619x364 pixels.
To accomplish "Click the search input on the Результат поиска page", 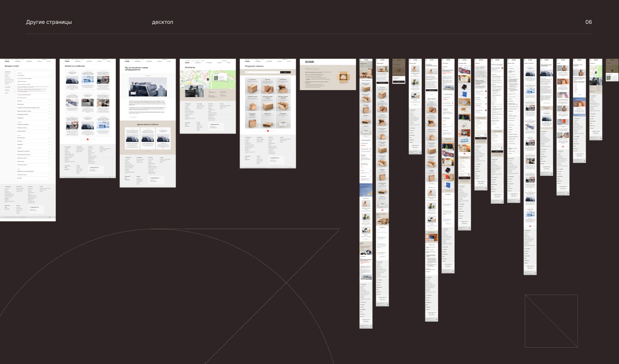I will (x=262, y=72).
